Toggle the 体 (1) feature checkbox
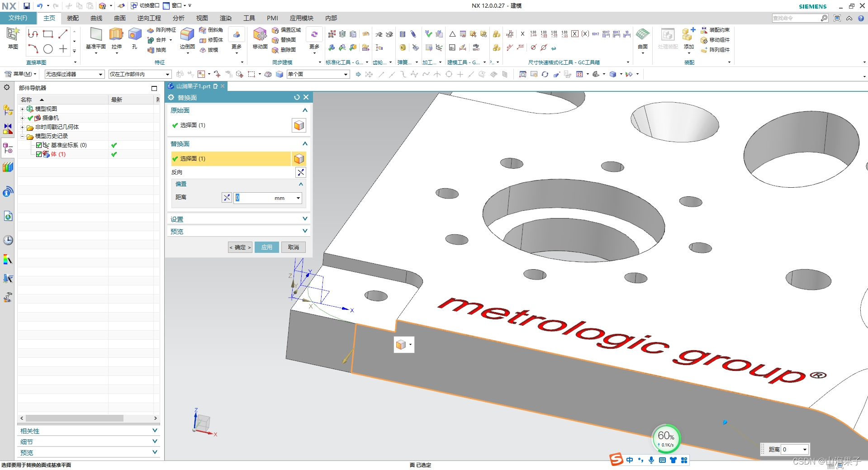 click(x=39, y=154)
